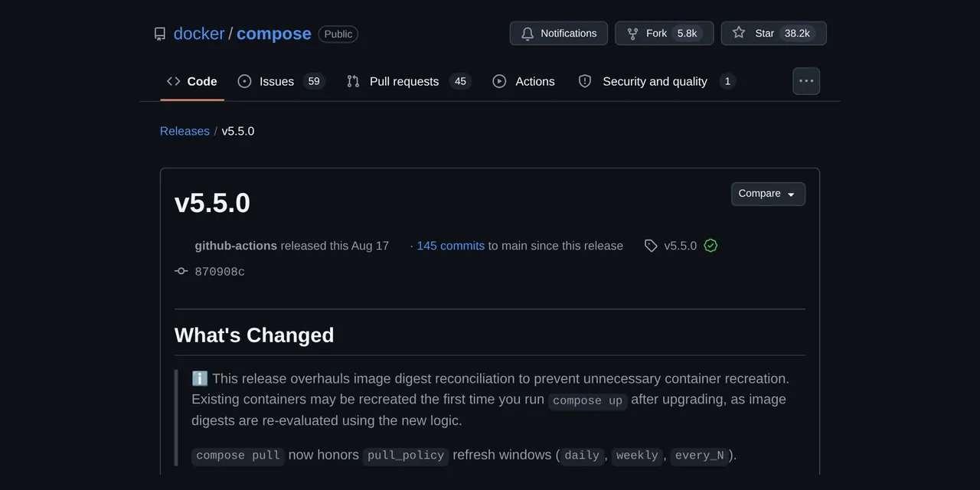Open the three-dot overflow menu
Image resolution: width=980 pixels, height=490 pixels.
[x=806, y=81]
